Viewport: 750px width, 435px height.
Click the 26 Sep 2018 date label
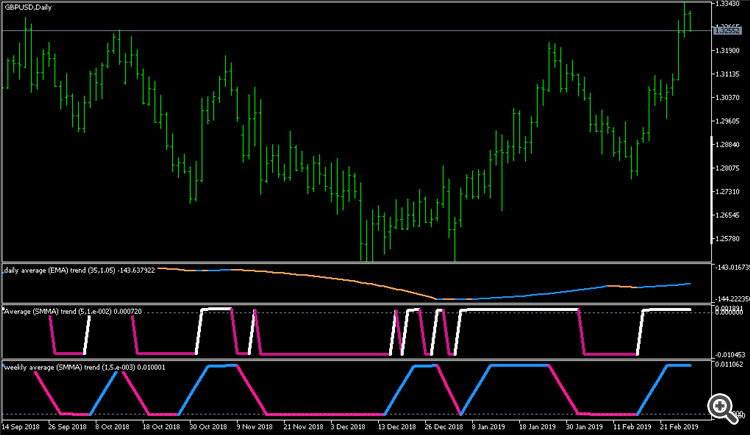67,426
